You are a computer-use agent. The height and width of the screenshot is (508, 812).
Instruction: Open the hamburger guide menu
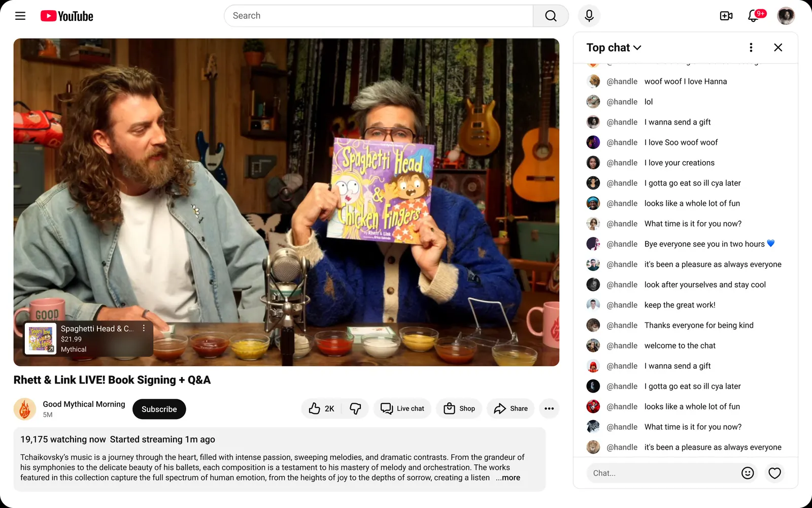(x=20, y=16)
